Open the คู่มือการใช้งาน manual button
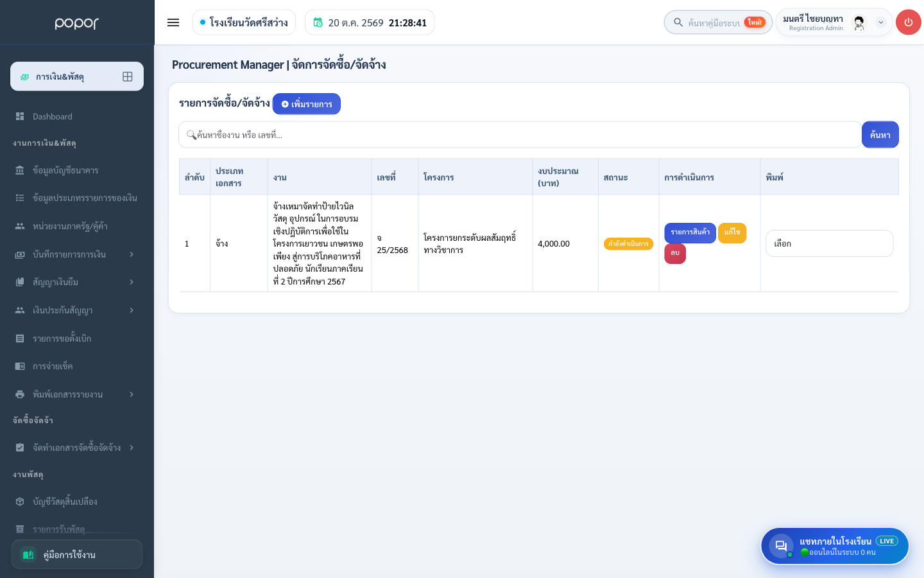The image size is (924, 578). [77, 554]
